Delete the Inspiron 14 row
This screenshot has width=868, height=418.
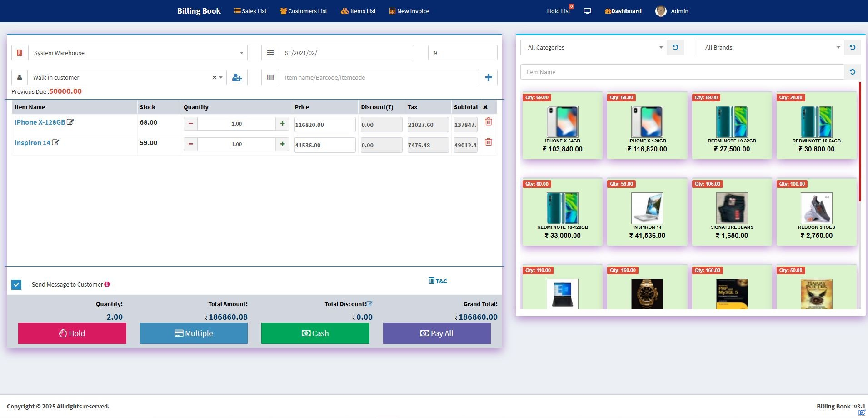pyautogui.click(x=489, y=142)
